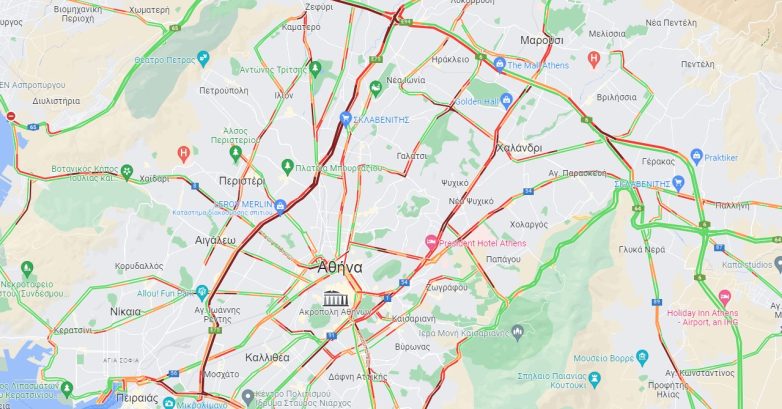Open the Ιερά Μονή Καισαριανής pin
This screenshot has width=782, height=409.
517,332
